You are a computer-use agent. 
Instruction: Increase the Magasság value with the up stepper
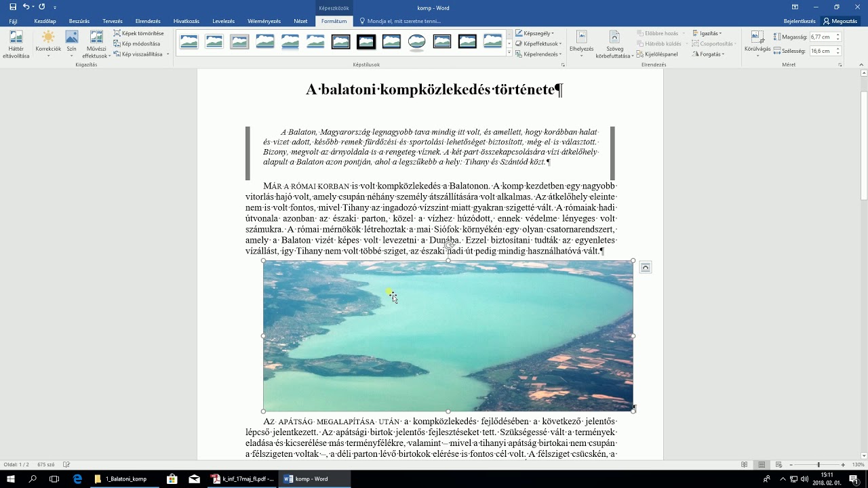[838, 35]
